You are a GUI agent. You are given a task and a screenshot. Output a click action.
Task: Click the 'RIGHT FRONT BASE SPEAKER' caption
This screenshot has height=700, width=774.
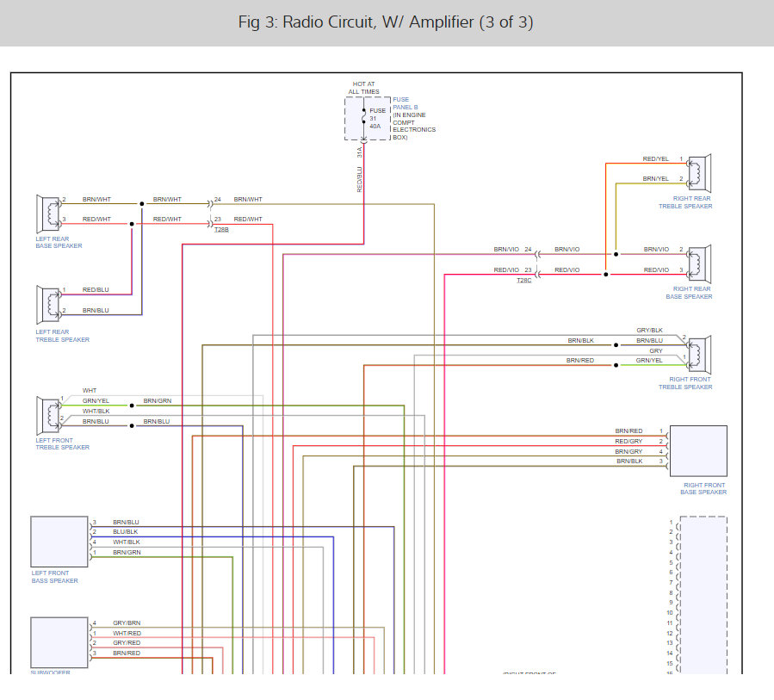[703, 489]
